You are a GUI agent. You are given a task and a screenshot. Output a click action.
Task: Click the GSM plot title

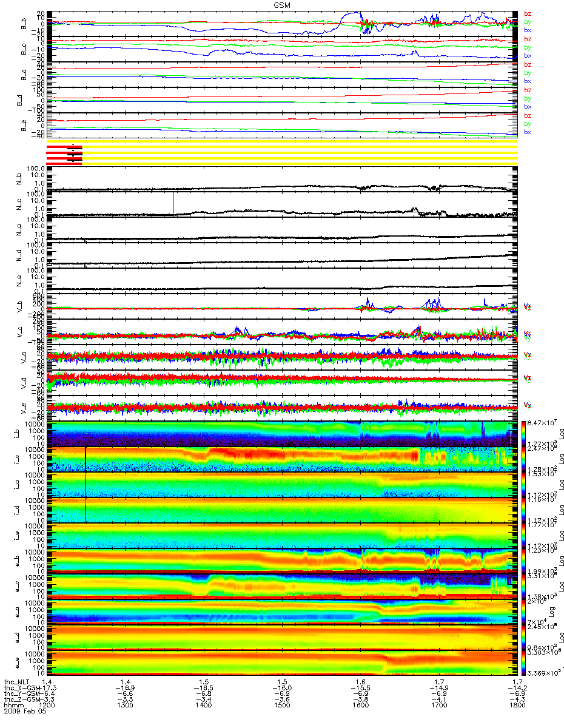click(281, 5)
